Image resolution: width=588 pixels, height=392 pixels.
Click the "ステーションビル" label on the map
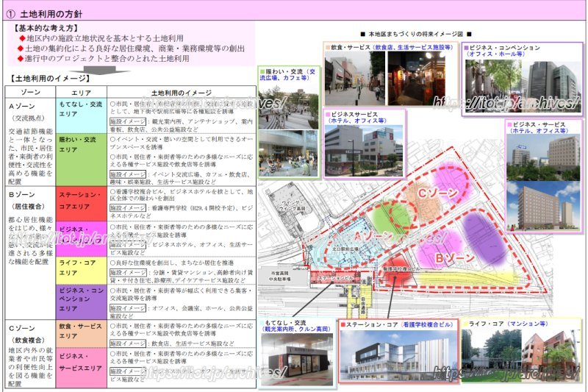tap(336, 278)
